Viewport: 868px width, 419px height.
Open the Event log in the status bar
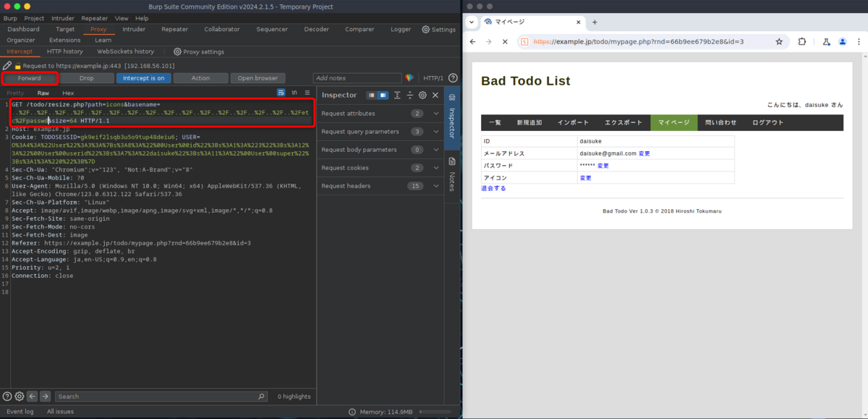[x=20, y=411]
